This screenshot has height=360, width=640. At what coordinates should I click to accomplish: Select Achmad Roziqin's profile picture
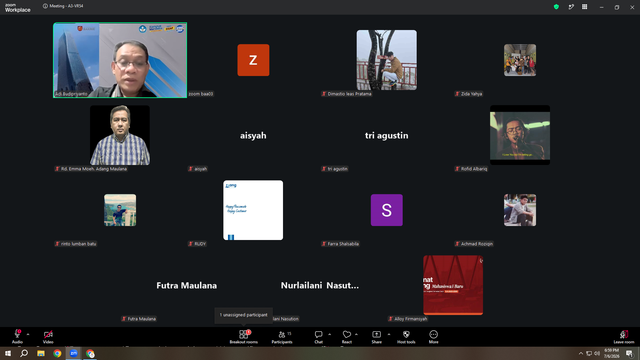pyautogui.click(x=520, y=210)
